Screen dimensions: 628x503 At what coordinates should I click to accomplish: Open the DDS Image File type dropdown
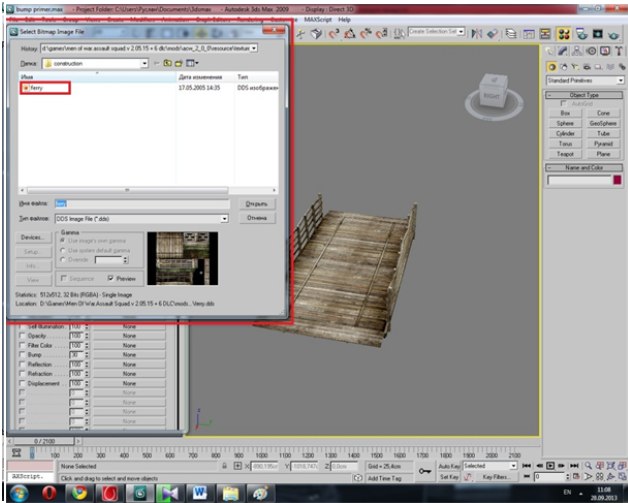tap(224, 219)
